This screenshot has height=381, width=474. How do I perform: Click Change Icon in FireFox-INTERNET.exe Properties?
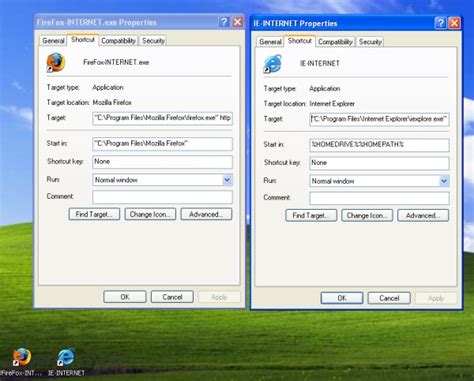[x=150, y=214]
